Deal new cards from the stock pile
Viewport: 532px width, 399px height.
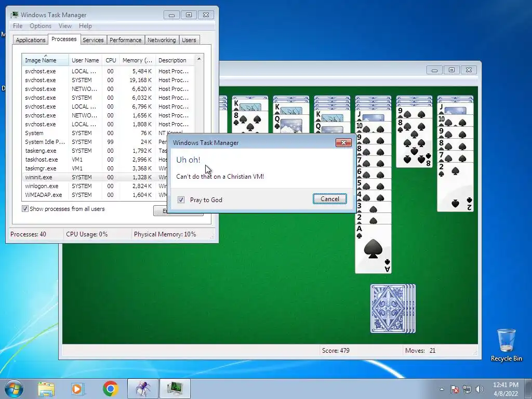[x=393, y=309]
